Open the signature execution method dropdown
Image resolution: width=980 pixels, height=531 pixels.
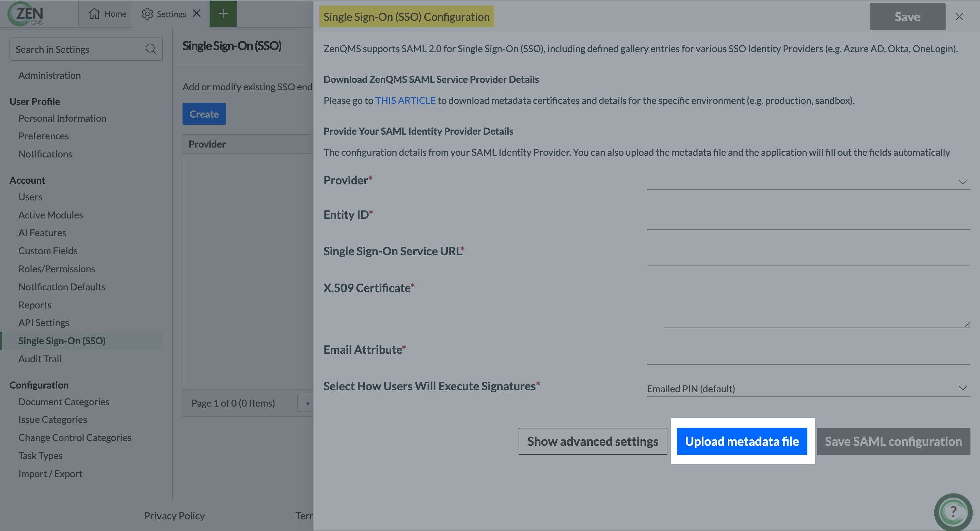[x=808, y=388]
